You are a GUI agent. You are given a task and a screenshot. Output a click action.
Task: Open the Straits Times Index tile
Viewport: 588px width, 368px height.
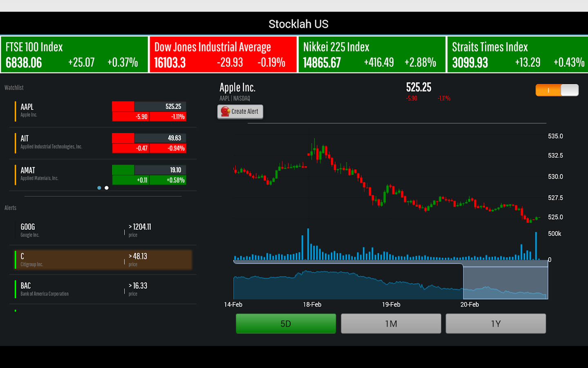(x=518, y=54)
